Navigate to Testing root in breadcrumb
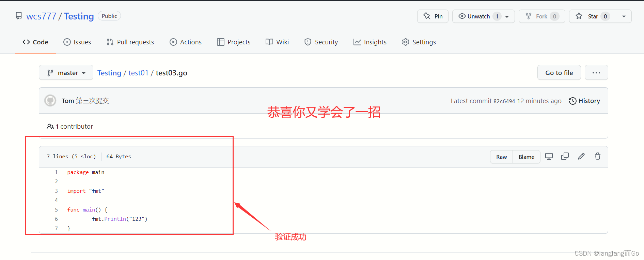This screenshot has width=644, height=260. tap(109, 73)
